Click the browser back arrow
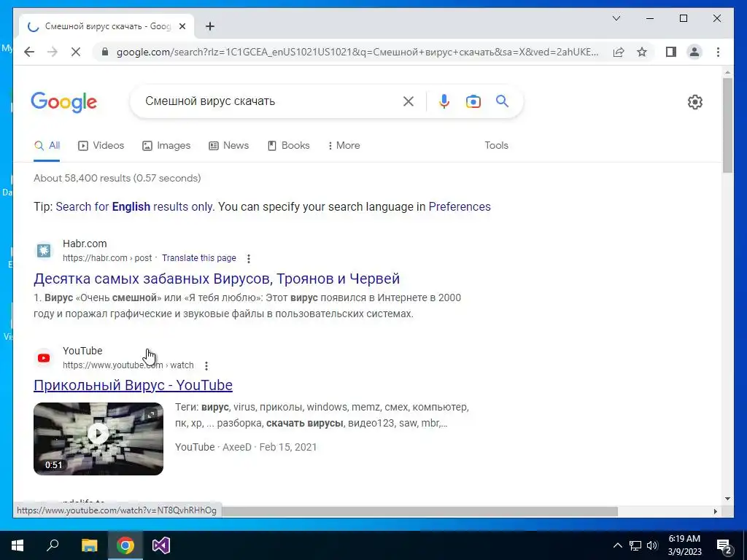The height and width of the screenshot is (560, 747). tap(29, 52)
